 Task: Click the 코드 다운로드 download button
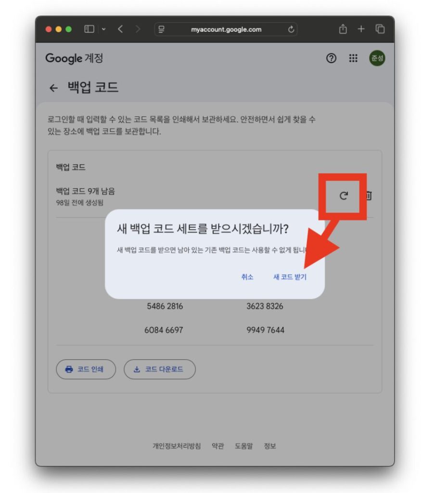click(159, 369)
